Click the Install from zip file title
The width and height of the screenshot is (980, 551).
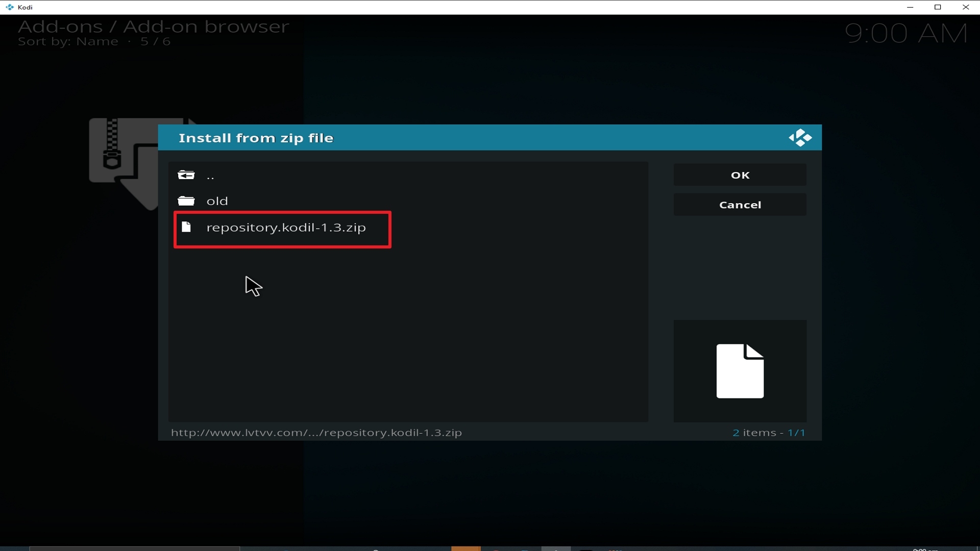(256, 138)
